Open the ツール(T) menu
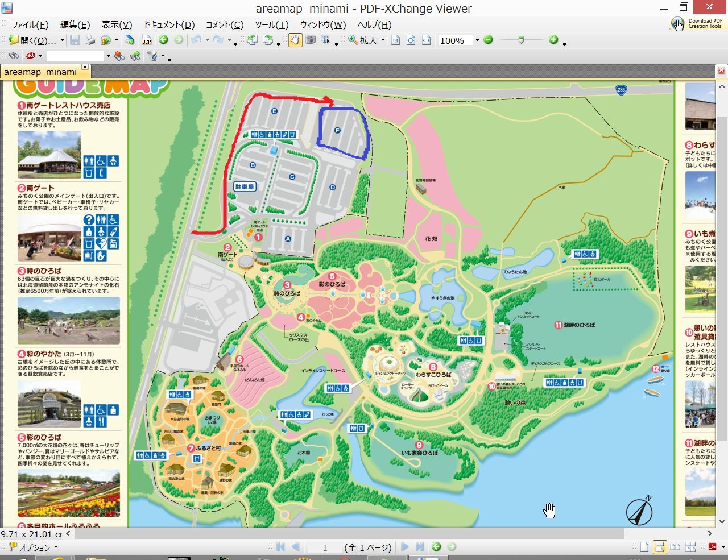Viewport: 728px width, 560px height. point(271,24)
